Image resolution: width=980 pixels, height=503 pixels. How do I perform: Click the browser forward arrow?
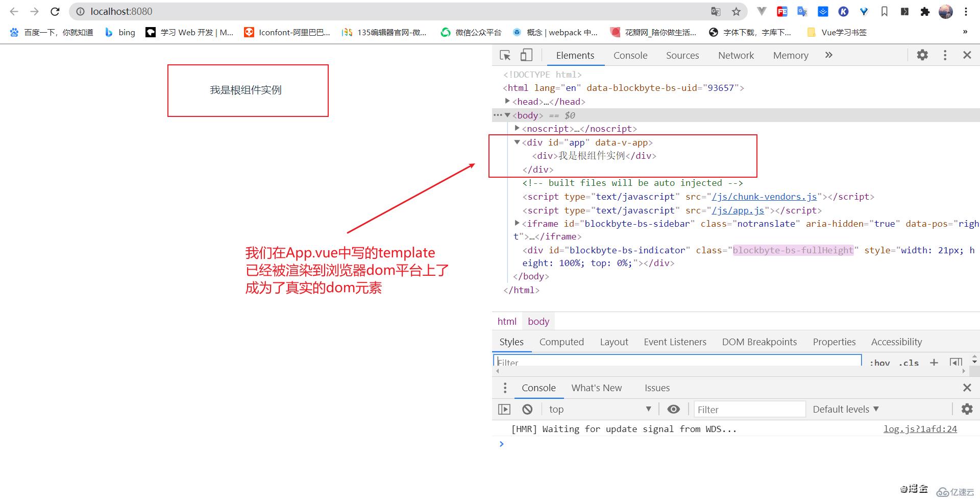pyautogui.click(x=34, y=11)
